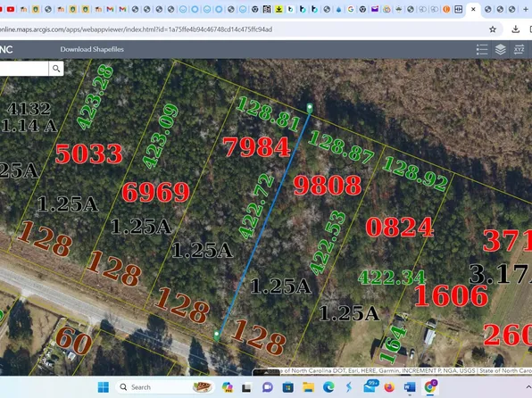Open the Layer List stack icon
This screenshot has height=398, width=532.
[x=501, y=50]
